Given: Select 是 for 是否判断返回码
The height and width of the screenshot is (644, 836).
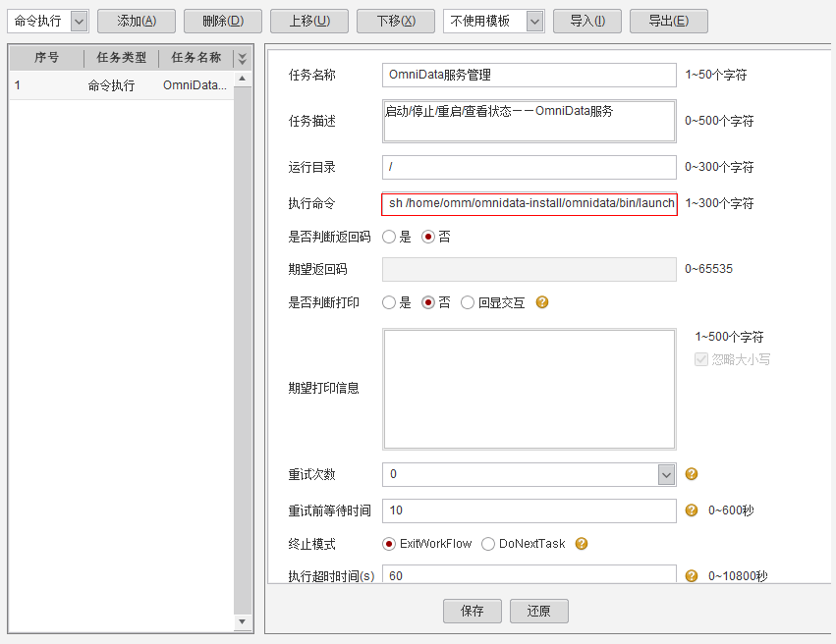Looking at the screenshot, I should (389, 237).
